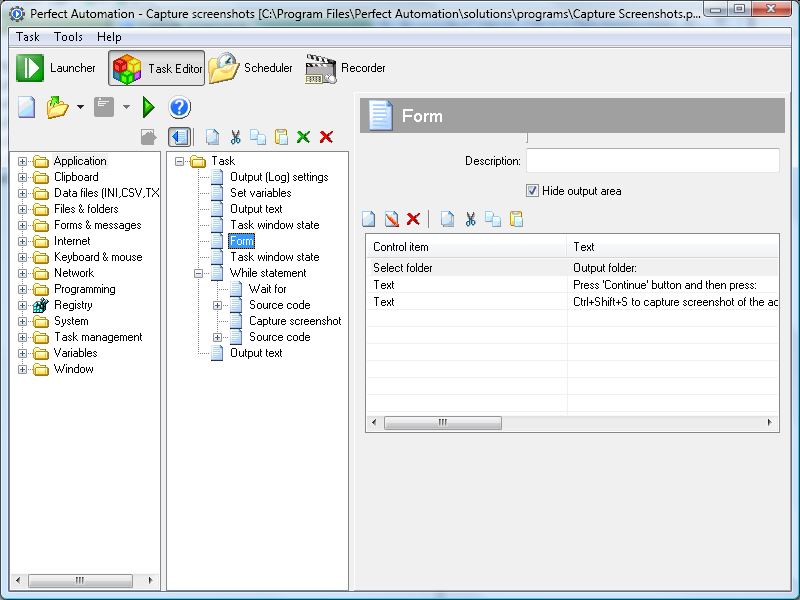Viewport: 800px width, 600px height.
Task: Expand the Internet folder
Action: (x=22, y=241)
